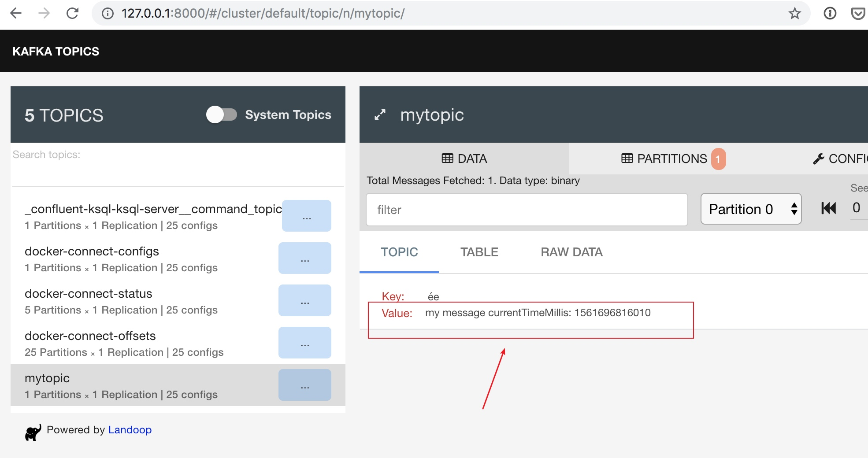
Task: Bookmark this page with the star icon
Action: coord(794,13)
